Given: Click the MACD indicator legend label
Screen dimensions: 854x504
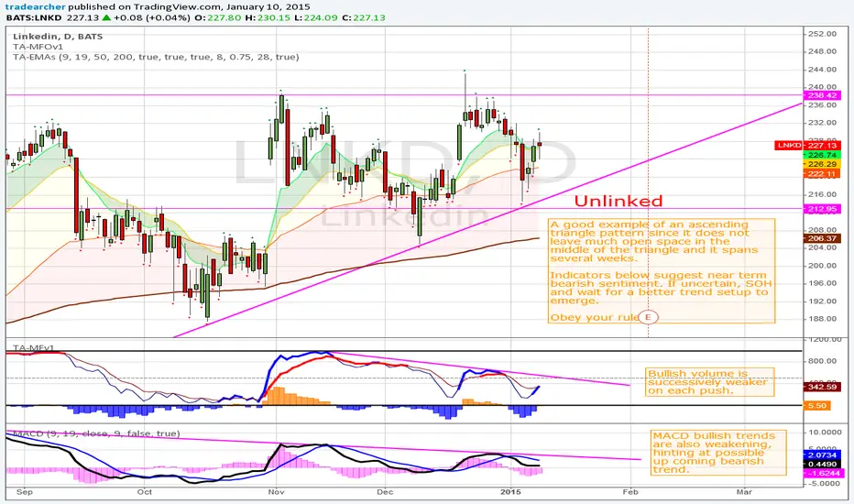Looking at the screenshot, I should pos(96,433).
